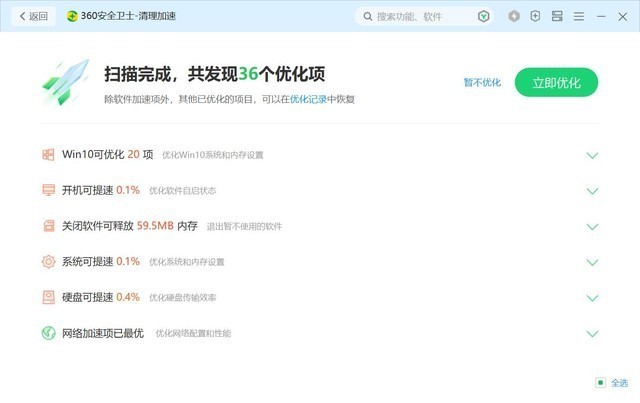Click the magnifier search icon
This screenshot has width=640, height=403.
pos(368,16)
